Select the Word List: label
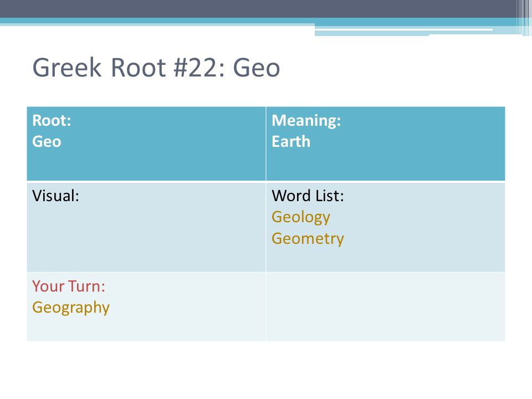Screen dimensions: 532x399 (x=308, y=196)
